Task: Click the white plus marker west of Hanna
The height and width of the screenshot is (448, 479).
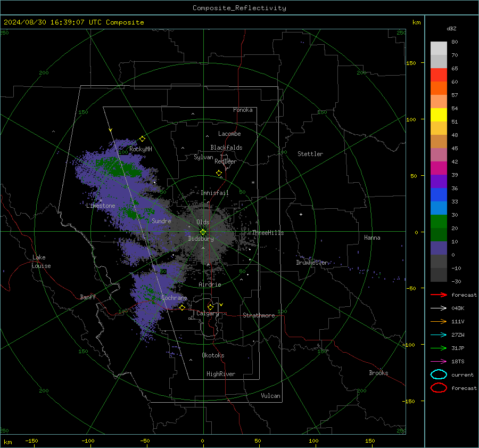Action: tap(301, 214)
